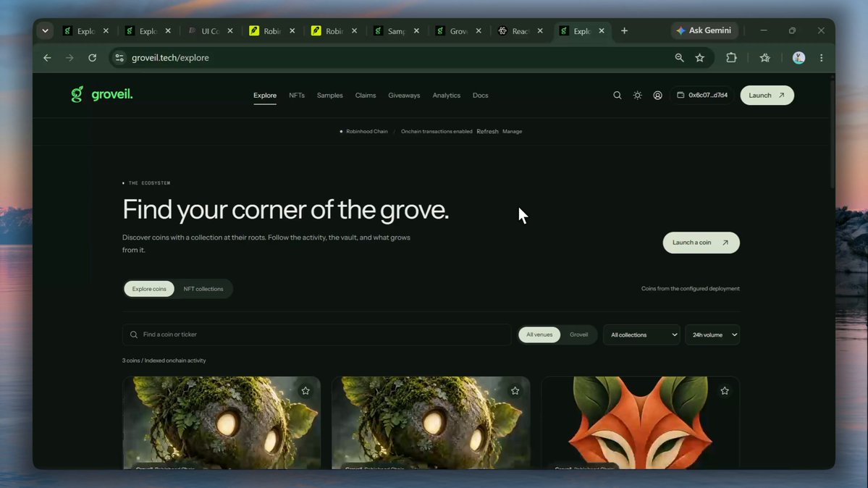Click the wallet address 0x6c07...d7d4
The height and width of the screenshot is (488, 868).
[x=702, y=96]
